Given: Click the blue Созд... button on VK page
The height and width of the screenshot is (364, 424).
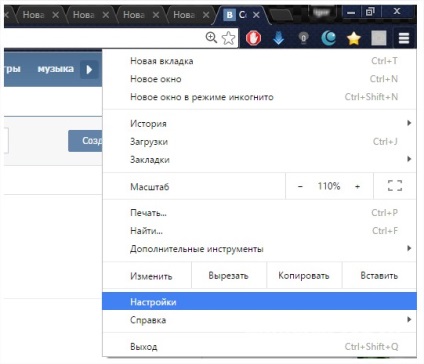Looking at the screenshot, I should point(85,141).
